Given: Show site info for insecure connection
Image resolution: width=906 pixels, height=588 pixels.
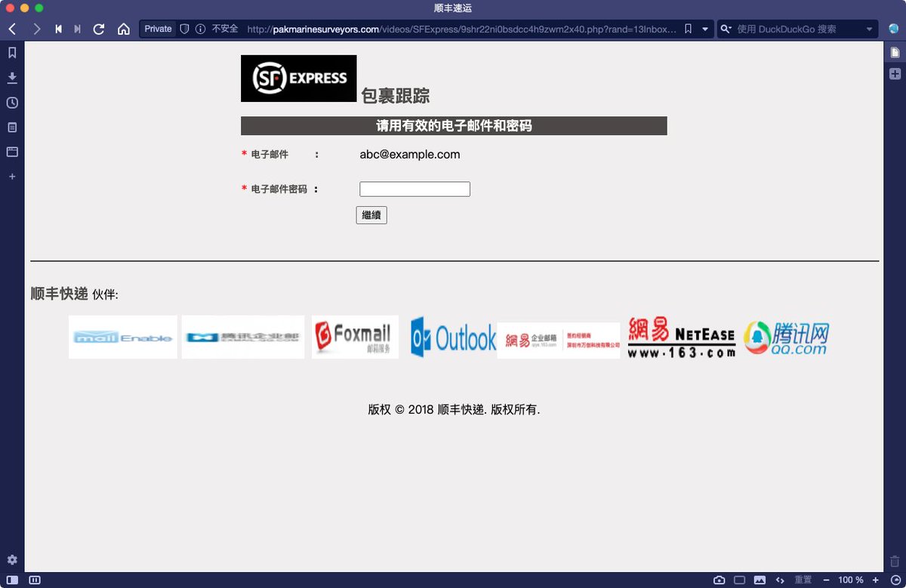Looking at the screenshot, I should pyautogui.click(x=200, y=29).
